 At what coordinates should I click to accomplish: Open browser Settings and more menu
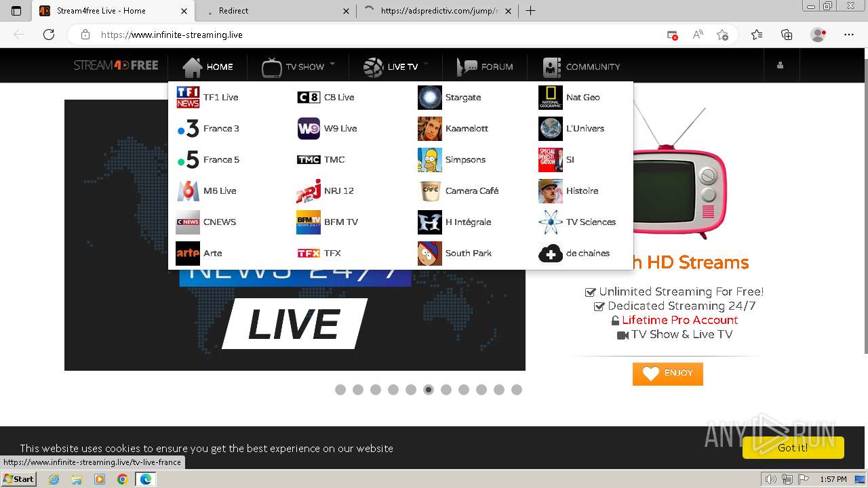(x=849, y=35)
